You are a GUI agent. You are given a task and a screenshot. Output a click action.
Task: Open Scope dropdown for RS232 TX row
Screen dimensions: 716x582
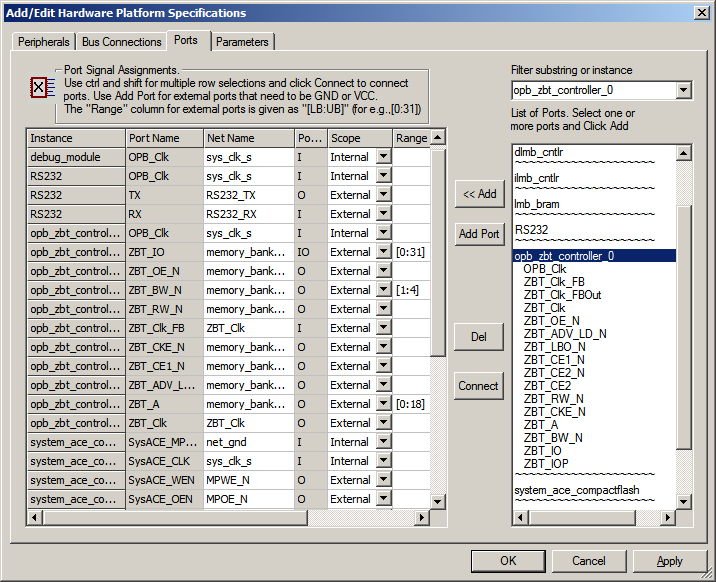point(383,195)
